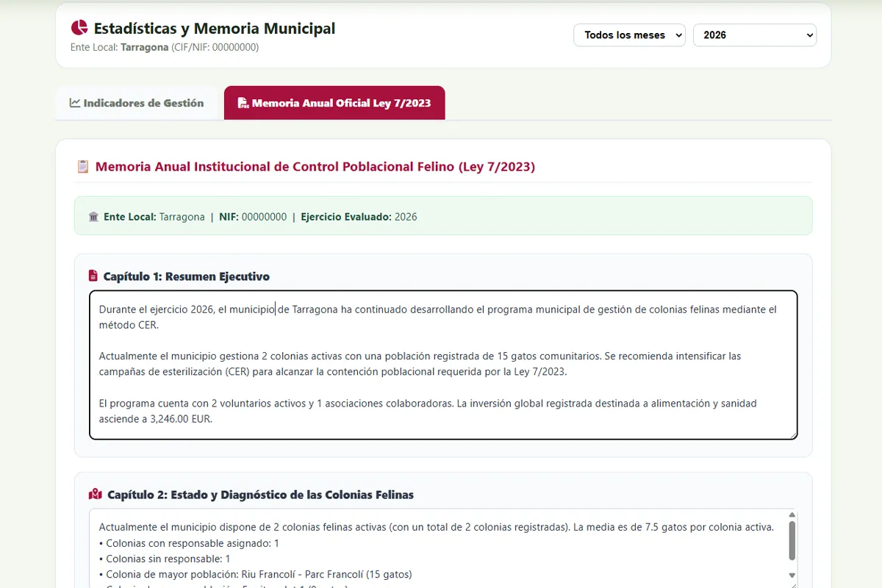Click inside the Resumen Ejecutivo text area

click(x=443, y=365)
